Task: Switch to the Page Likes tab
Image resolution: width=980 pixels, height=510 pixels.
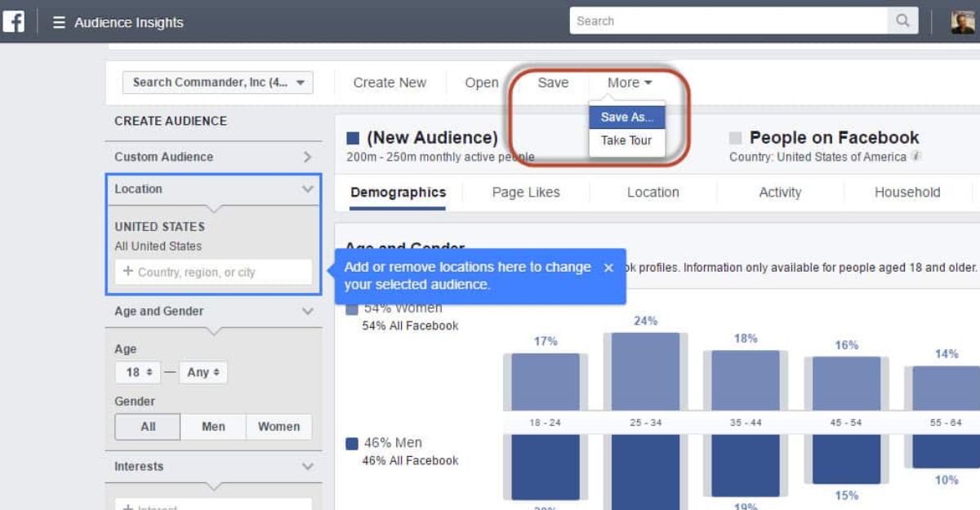Action: [x=526, y=193]
